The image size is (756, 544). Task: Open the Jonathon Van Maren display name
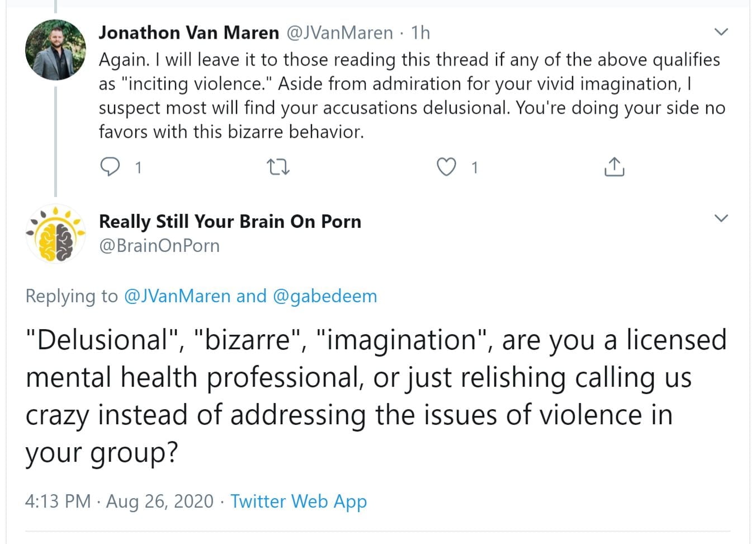pos(188,33)
